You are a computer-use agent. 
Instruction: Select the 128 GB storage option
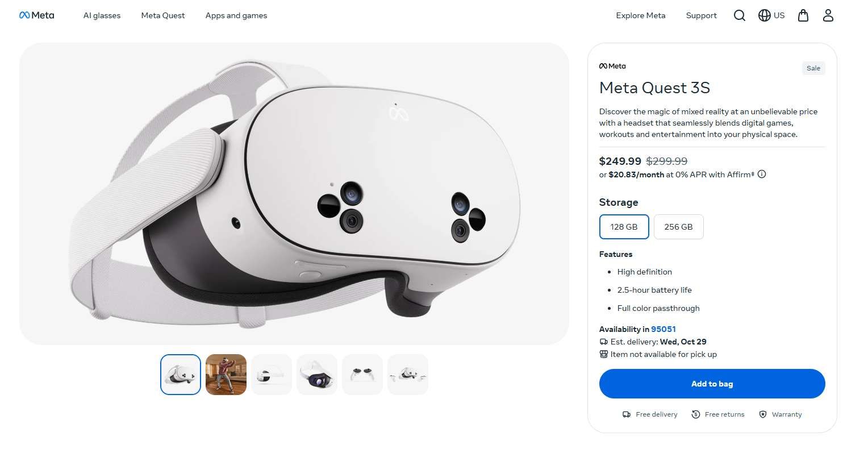pyautogui.click(x=624, y=227)
